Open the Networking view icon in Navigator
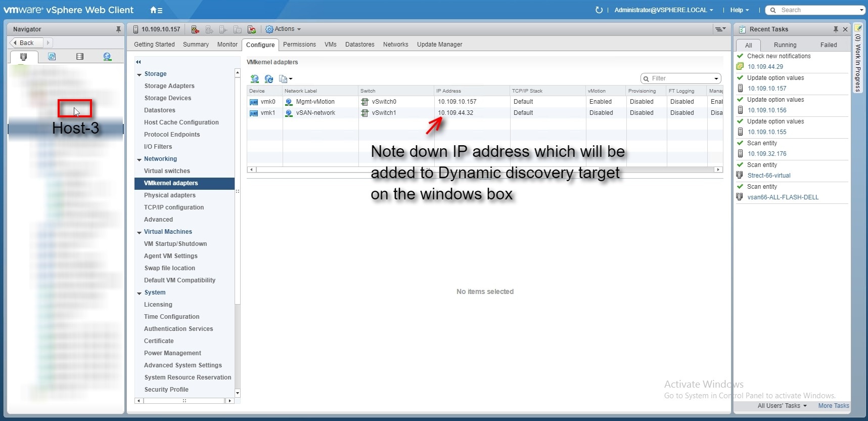The width and height of the screenshot is (868, 421). pos(107,57)
